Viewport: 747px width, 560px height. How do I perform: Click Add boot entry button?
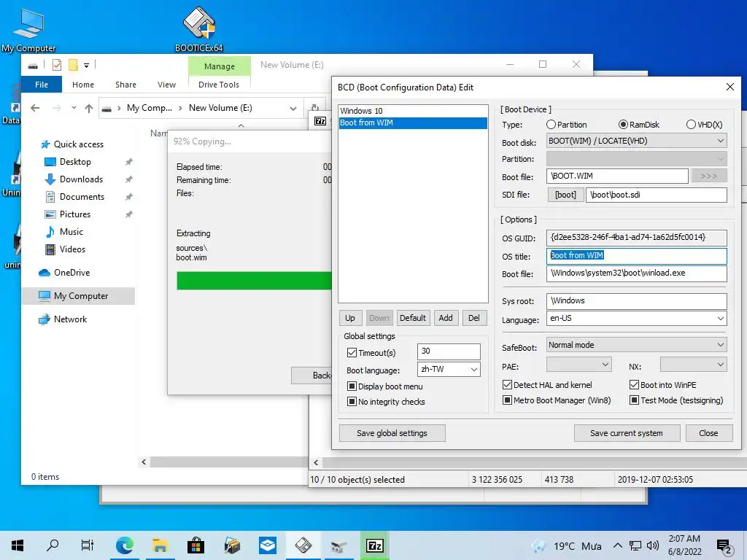[x=446, y=318]
